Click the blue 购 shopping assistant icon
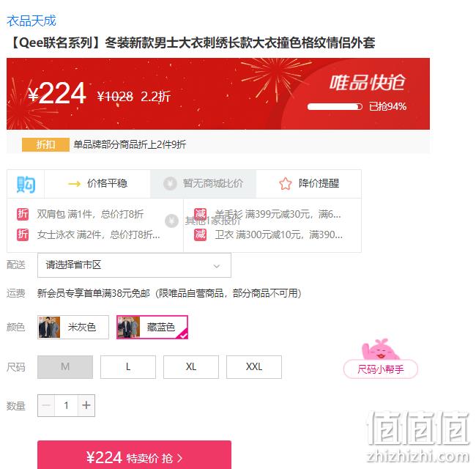Image resolution: width=476 pixels, height=469 pixels. coord(26,184)
